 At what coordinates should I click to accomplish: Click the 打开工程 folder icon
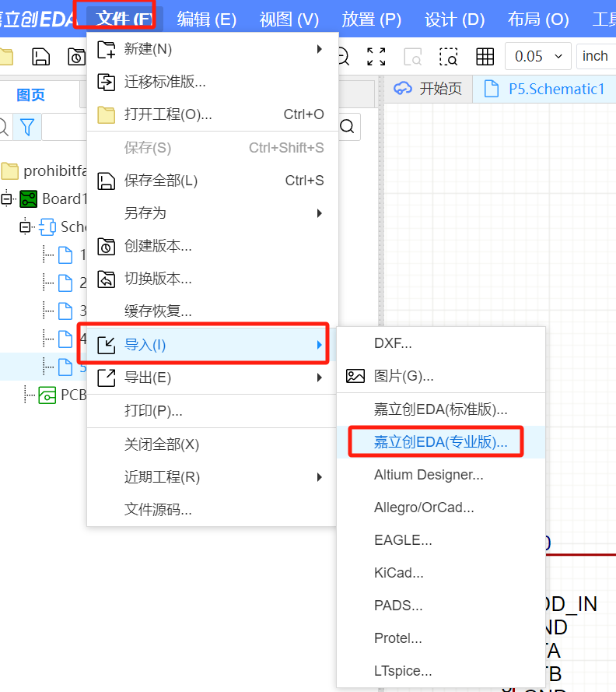point(107,114)
